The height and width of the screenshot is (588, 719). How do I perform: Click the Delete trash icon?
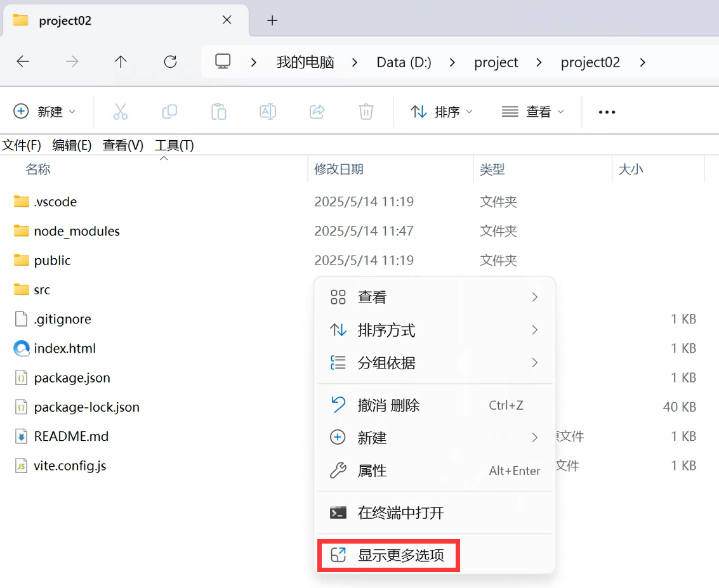(x=366, y=112)
